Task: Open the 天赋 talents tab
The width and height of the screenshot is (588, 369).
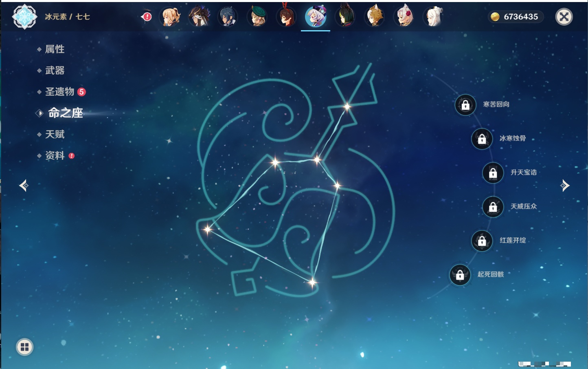Action: 55,134
